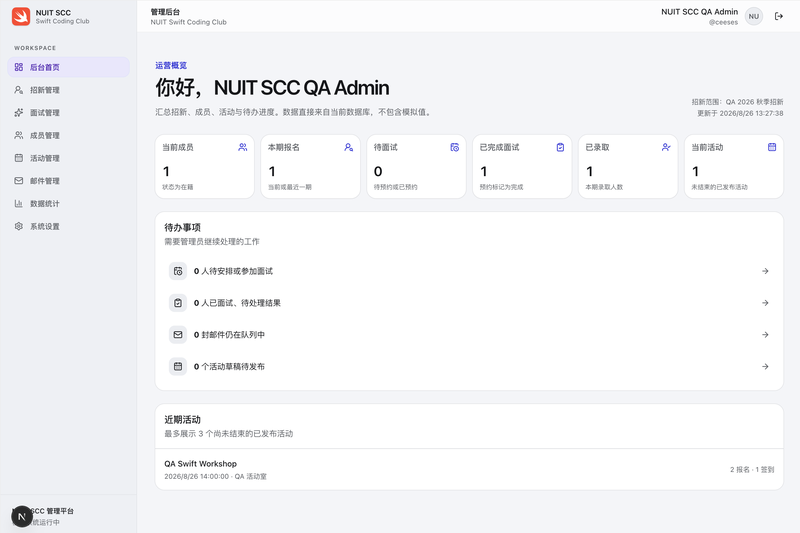
Task: Click the 管理后台 header title
Action: click(165, 12)
